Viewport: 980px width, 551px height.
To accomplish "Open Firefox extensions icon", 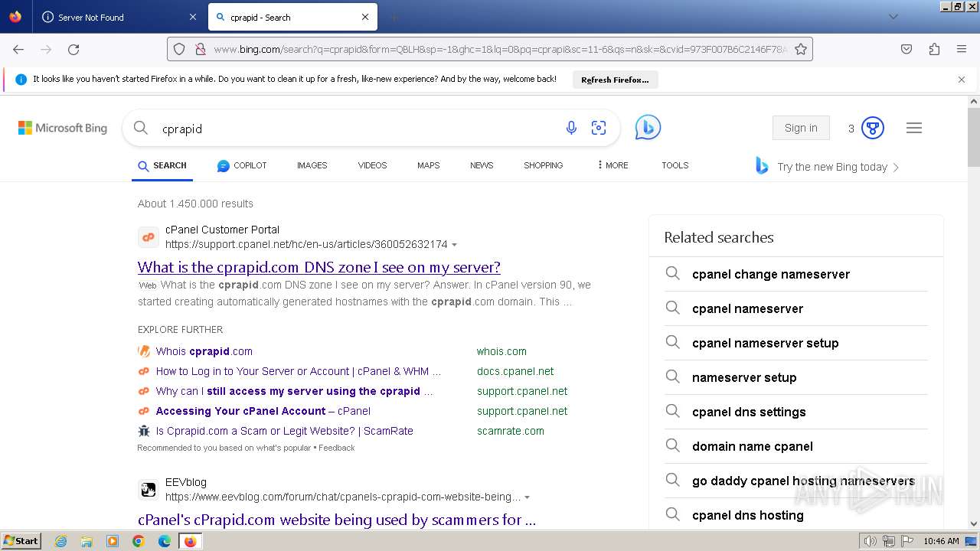I will tap(934, 49).
